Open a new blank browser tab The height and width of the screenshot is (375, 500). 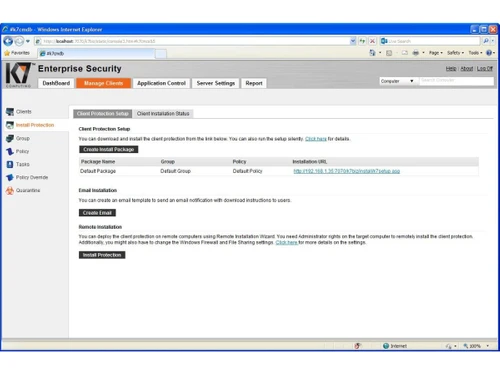coord(161,54)
